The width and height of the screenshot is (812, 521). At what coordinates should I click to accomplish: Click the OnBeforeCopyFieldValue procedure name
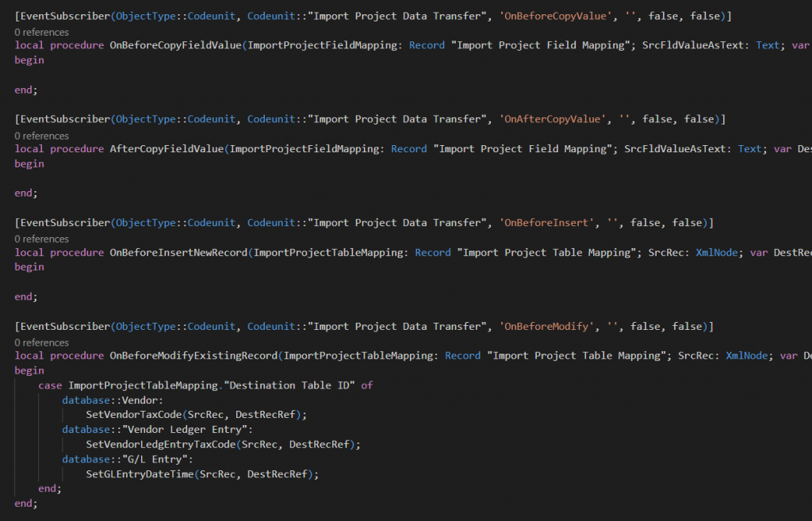click(174, 45)
